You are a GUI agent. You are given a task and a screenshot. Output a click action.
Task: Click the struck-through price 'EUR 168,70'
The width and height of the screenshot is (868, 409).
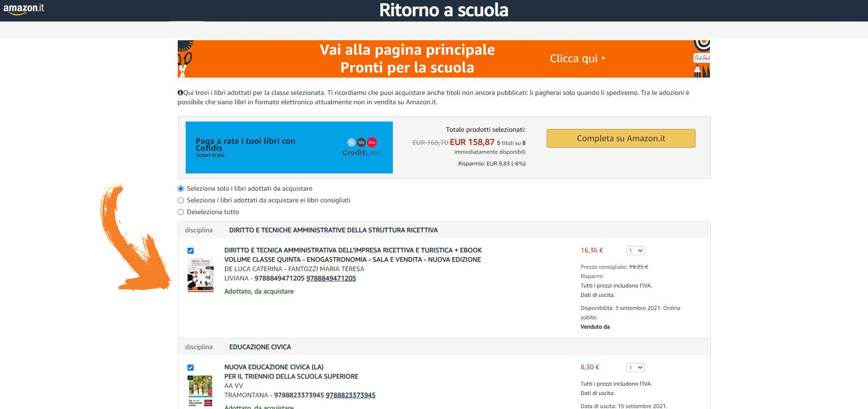(x=430, y=143)
